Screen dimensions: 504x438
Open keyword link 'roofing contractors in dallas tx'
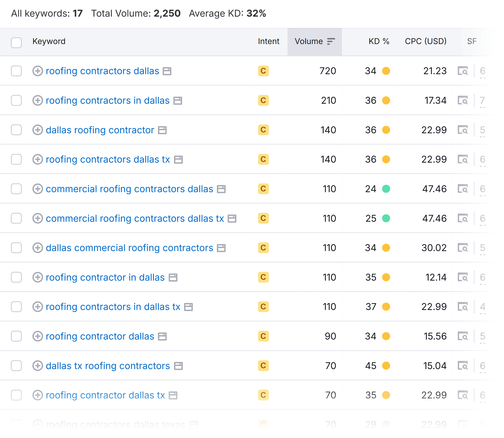point(113,307)
